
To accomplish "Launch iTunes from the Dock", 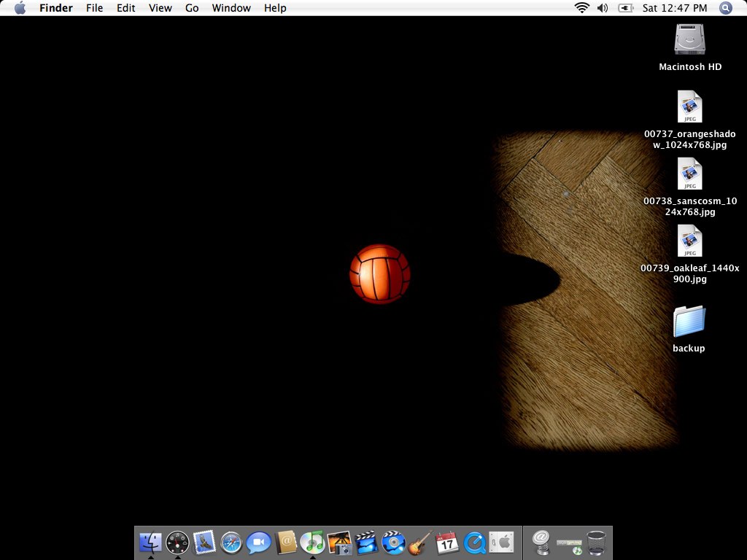I will pyautogui.click(x=312, y=542).
